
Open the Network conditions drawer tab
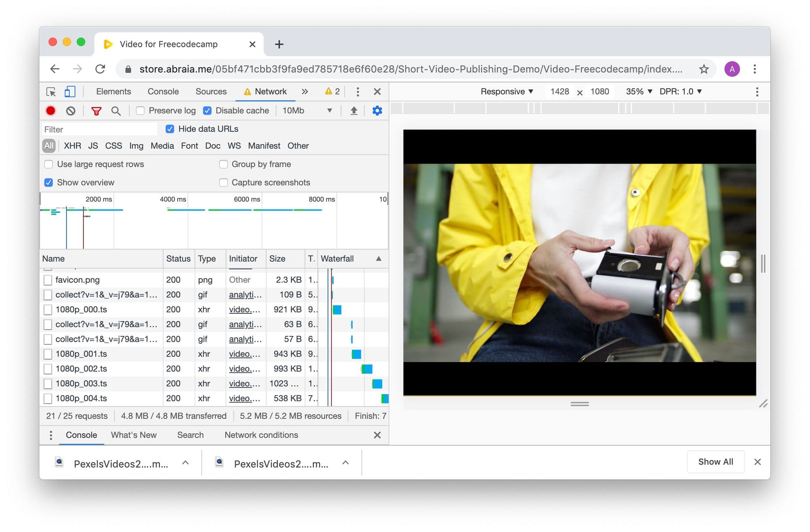pos(261,435)
